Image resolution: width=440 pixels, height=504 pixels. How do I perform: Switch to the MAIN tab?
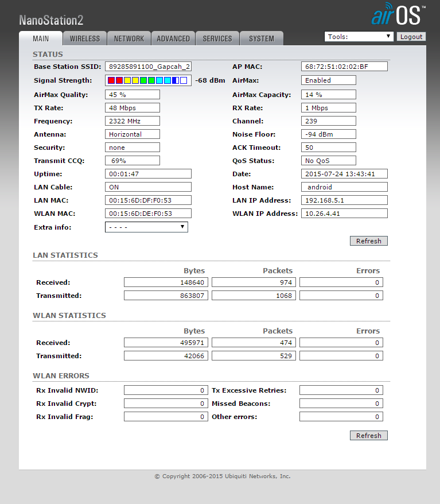point(41,38)
